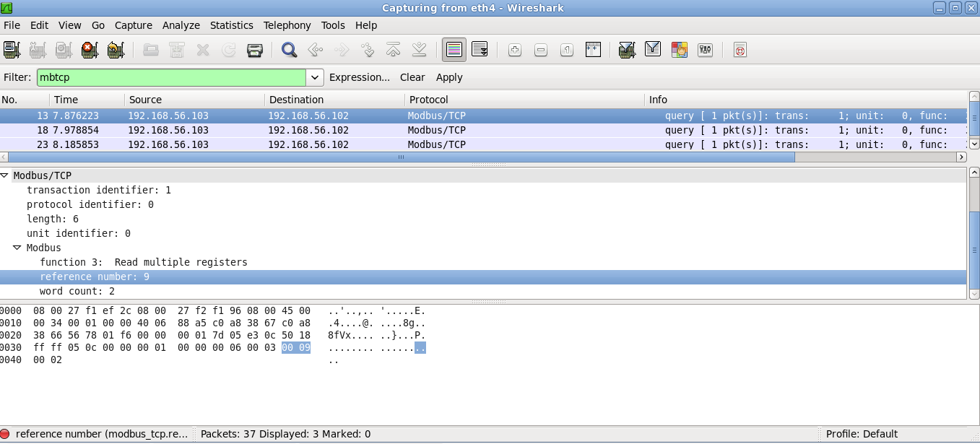Collapse the Modbus/TCP tree node
The image size is (980, 444).
pyautogui.click(x=5, y=175)
